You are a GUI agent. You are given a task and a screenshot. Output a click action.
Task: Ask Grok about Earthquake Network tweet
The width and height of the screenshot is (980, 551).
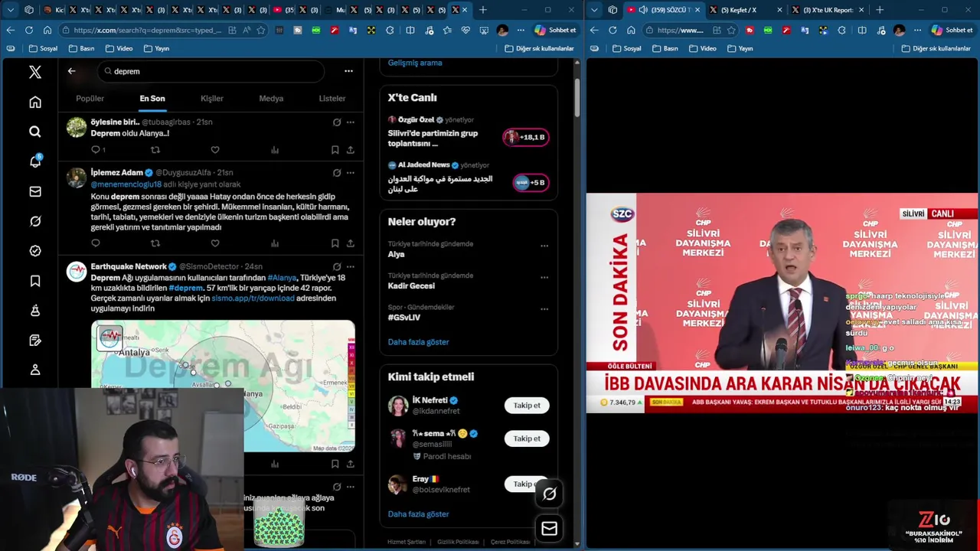pyautogui.click(x=337, y=266)
